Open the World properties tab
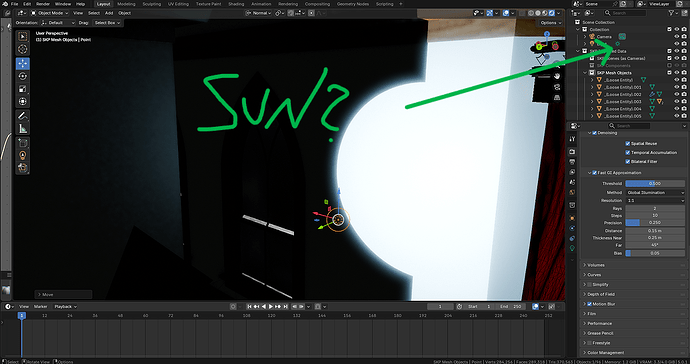The width and height of the screenshot is (690, 364). tap(572, 193)
